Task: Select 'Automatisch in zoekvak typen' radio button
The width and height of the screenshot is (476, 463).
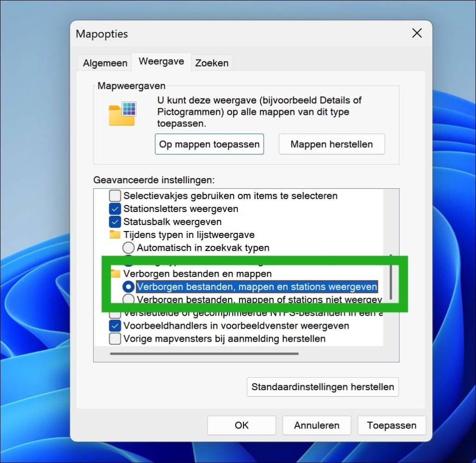Action: 129,248
